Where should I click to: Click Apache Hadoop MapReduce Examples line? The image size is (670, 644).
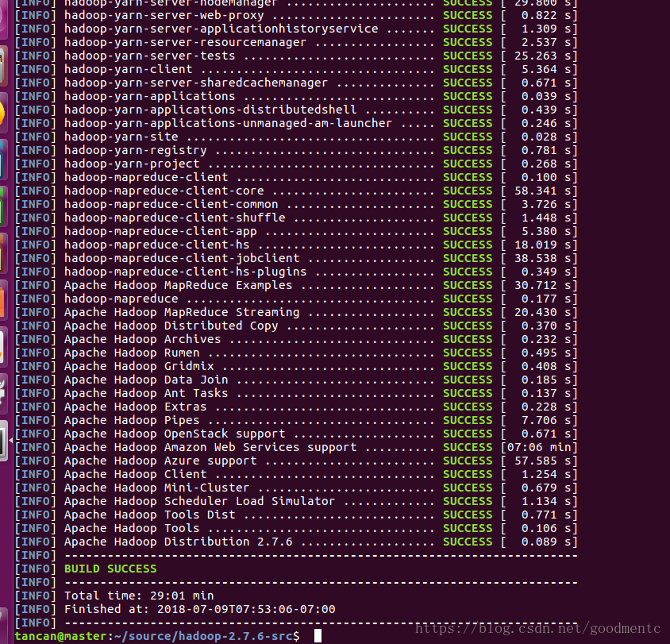tap(295, 286)
